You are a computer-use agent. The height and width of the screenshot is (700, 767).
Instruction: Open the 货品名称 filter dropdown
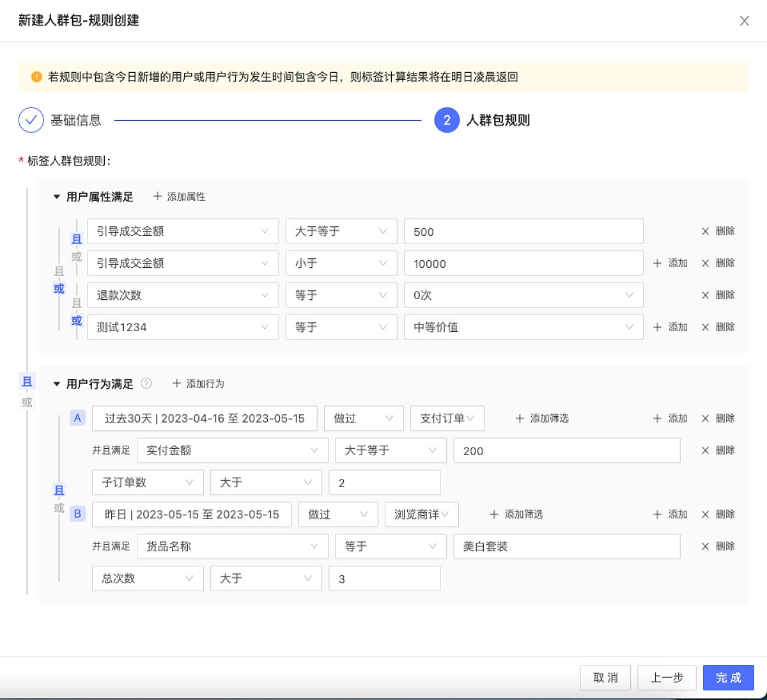[x=233, y=547]
